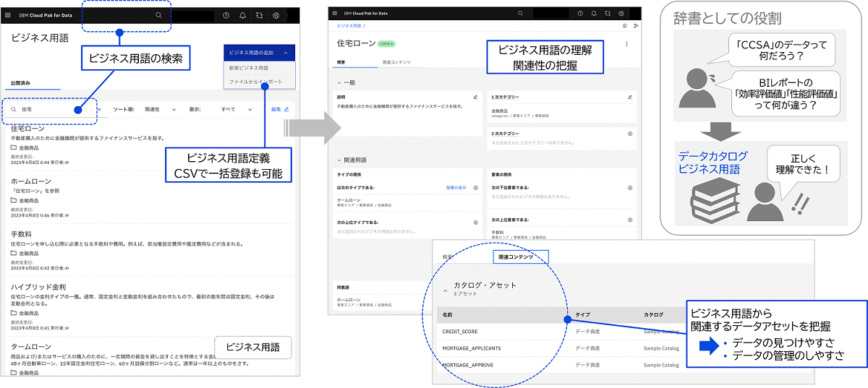The width and height of the screenshot is (868, 388).
Task: Open the ホームローン term in the list
Action: click(32, 181)
